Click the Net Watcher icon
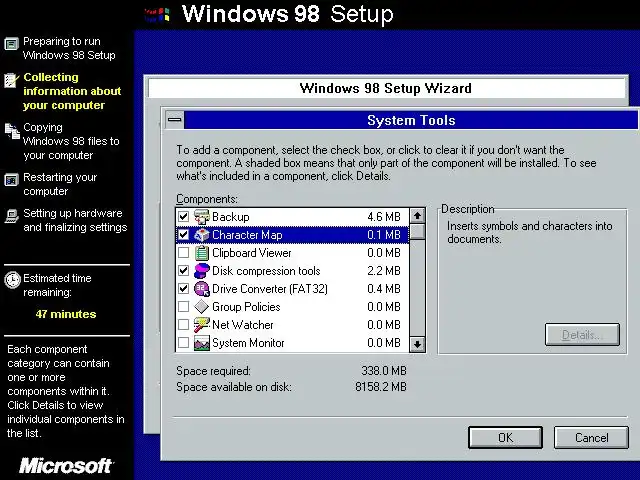640x480 pixels. [x=202, y=324]
